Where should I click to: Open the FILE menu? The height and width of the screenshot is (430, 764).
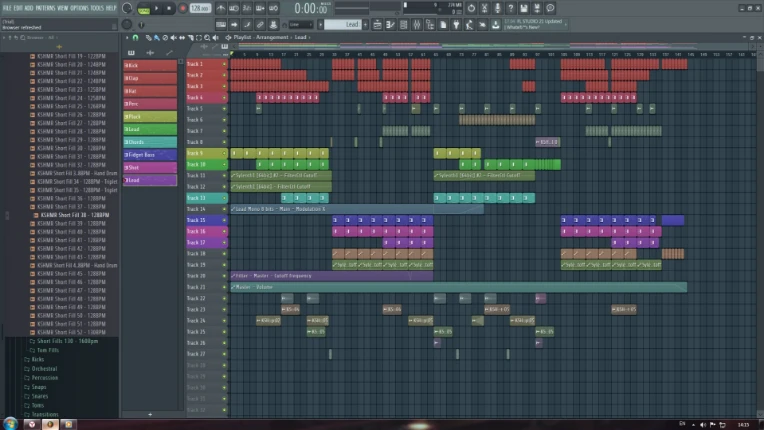pos(7,8)
